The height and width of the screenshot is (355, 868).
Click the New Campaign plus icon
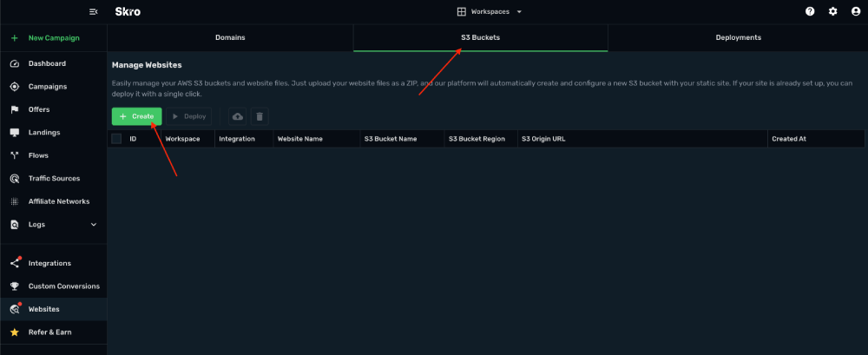[15, 38]
